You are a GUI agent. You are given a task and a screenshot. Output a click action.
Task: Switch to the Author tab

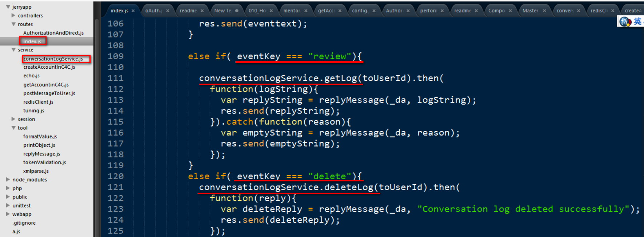coord(395,11)
